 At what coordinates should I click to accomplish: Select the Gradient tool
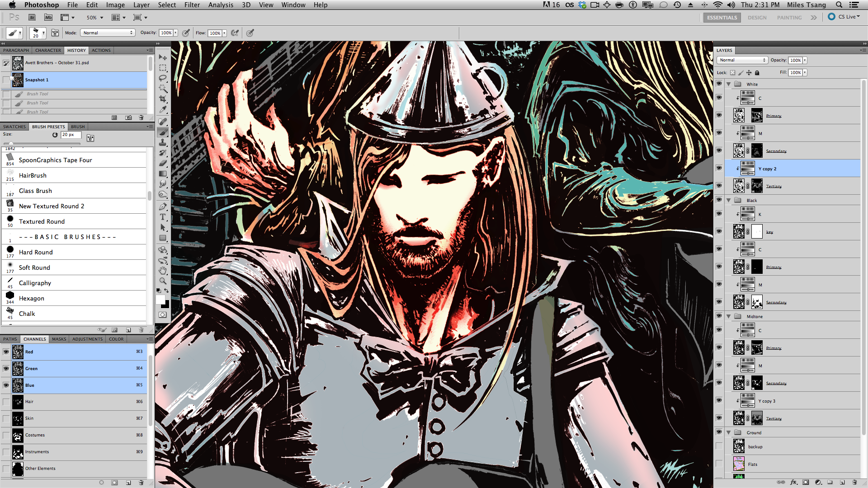(163, 174)
